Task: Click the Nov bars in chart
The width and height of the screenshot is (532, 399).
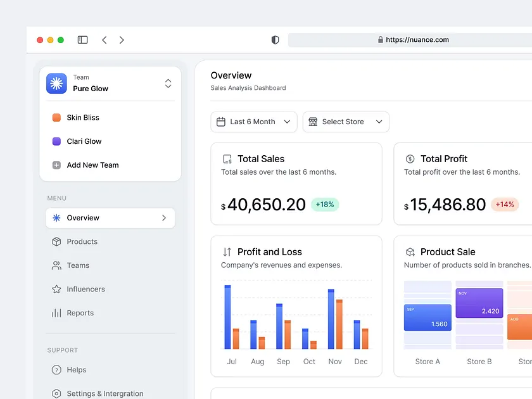Action: point(335,319)
